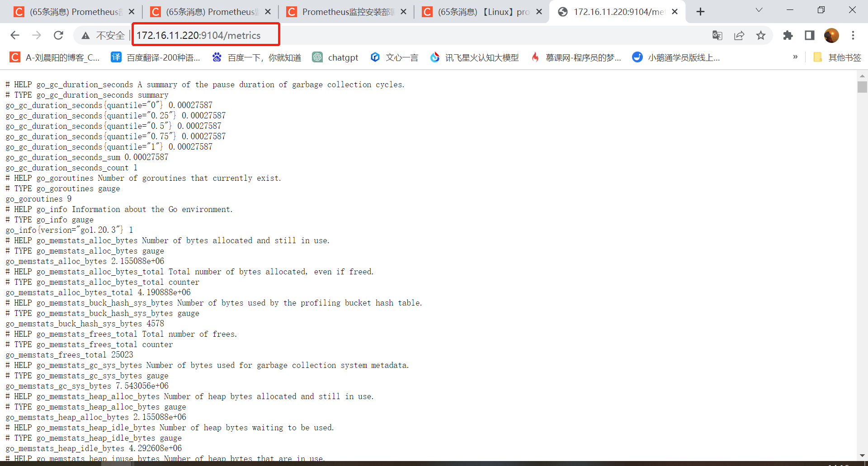Open the Chrome three-dot menu
This screenshot has height=466, width=868.
pos(853,35)
